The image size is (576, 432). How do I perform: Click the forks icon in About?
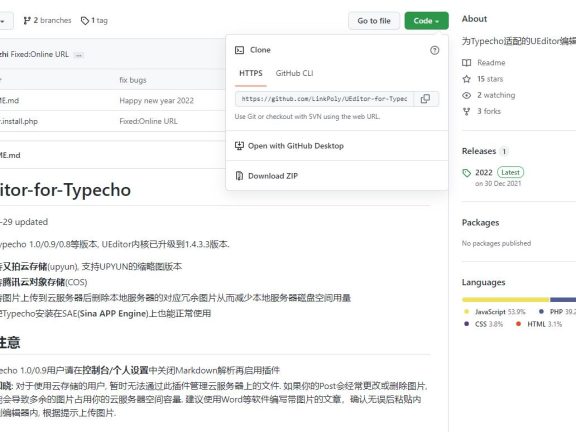coord(467,112)
